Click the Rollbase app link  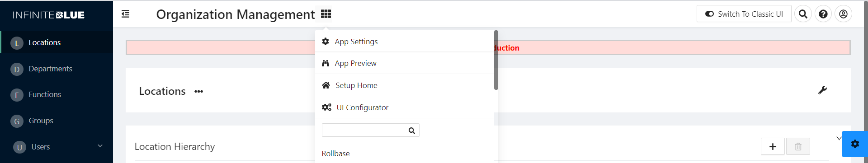335,154
